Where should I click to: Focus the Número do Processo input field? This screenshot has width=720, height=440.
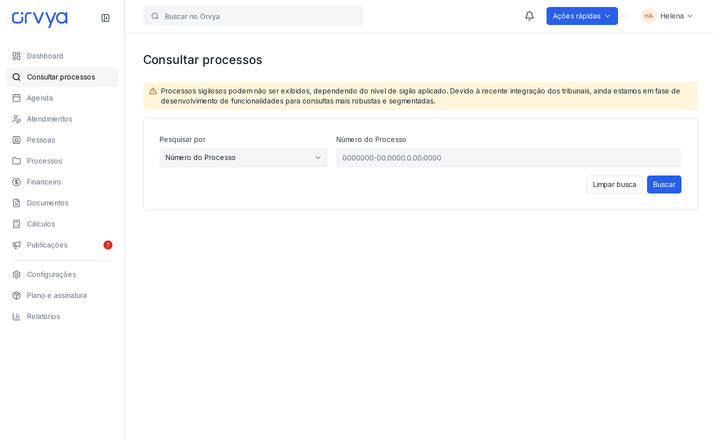click(x=508, y=158)
